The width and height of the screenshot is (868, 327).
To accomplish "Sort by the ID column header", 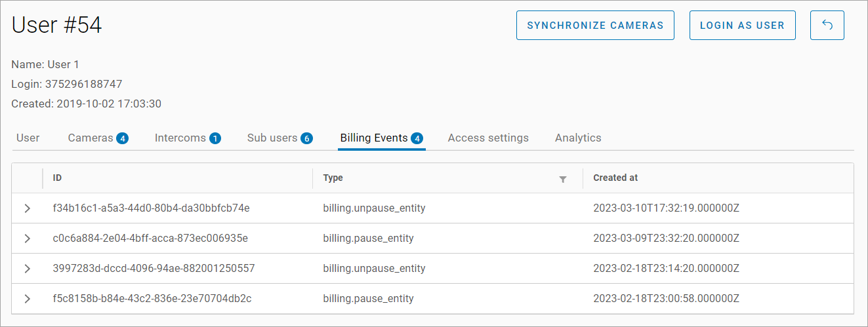I will [x=58, y=178].
